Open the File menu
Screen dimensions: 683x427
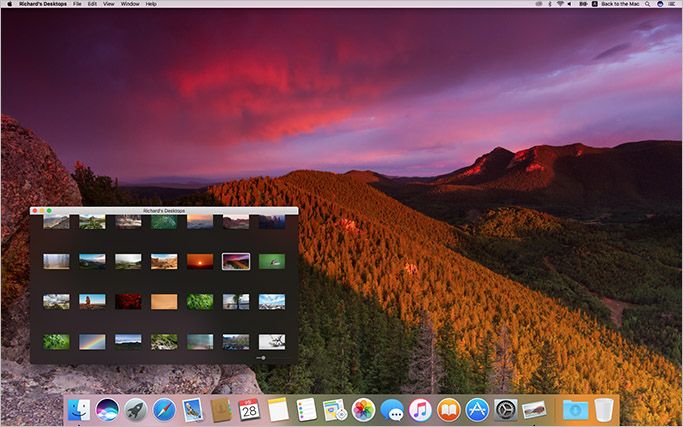pyautogui.click(x=77, y=4)
